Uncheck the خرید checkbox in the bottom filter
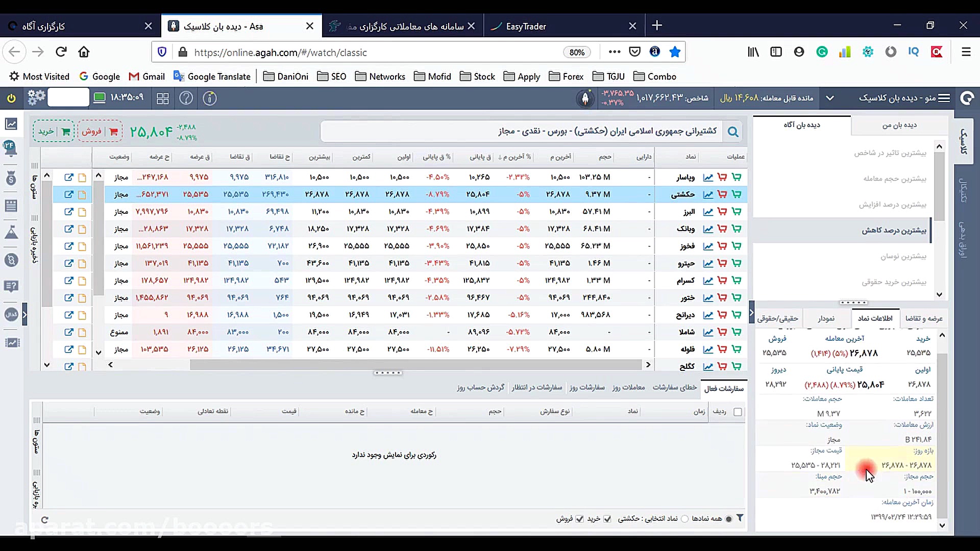This screenshot has height=551, width=980. tap(607, 519)
